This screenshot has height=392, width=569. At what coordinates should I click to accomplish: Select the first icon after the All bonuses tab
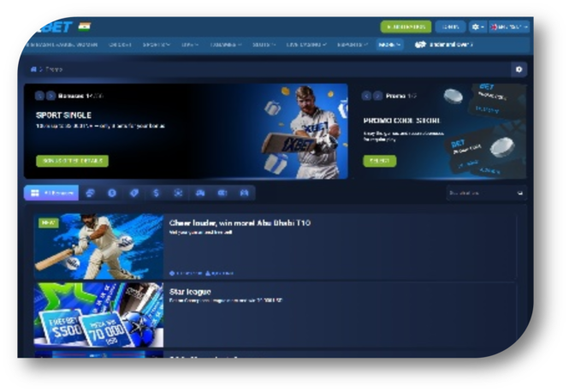pyautogui.click(x=91, y=193)
